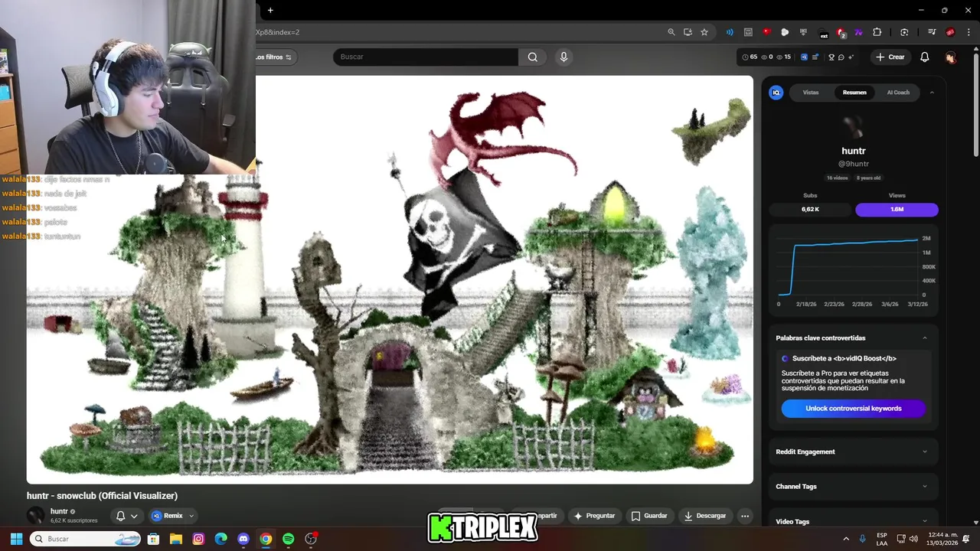Click the chat bubble icon in vidIQ toolbar

click(841, 57)
